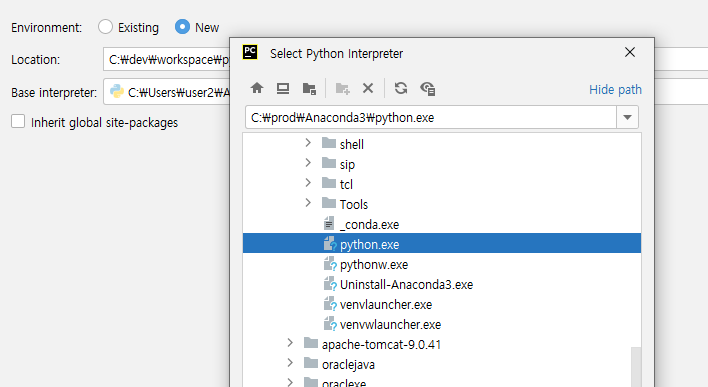This screenshot has width=708, height=387.
Task: Expand the Tools folder
Action: click(x=308, y=203)
